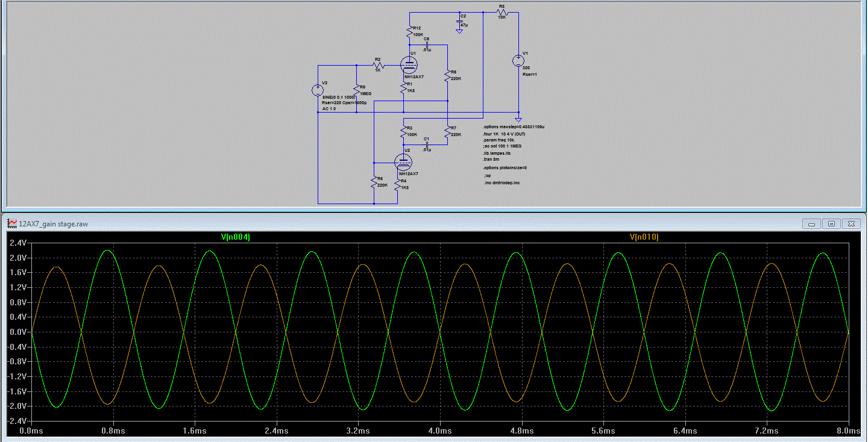Select the U1 NH12AX7 triode tube symbol

(x=409, y=64)
